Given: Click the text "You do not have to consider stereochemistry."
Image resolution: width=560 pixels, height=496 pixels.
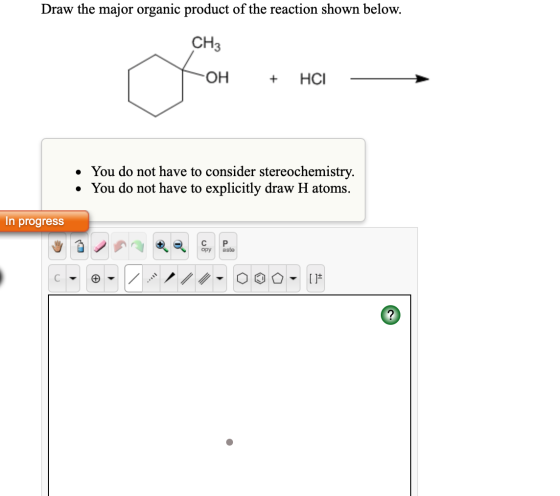Looking at the screenshot, I should point(222,171).
